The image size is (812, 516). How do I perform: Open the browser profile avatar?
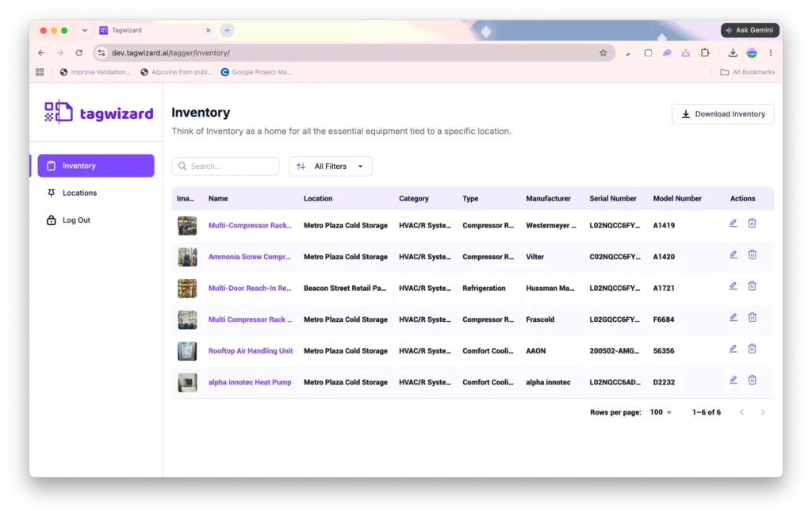(x=752, y=53)
